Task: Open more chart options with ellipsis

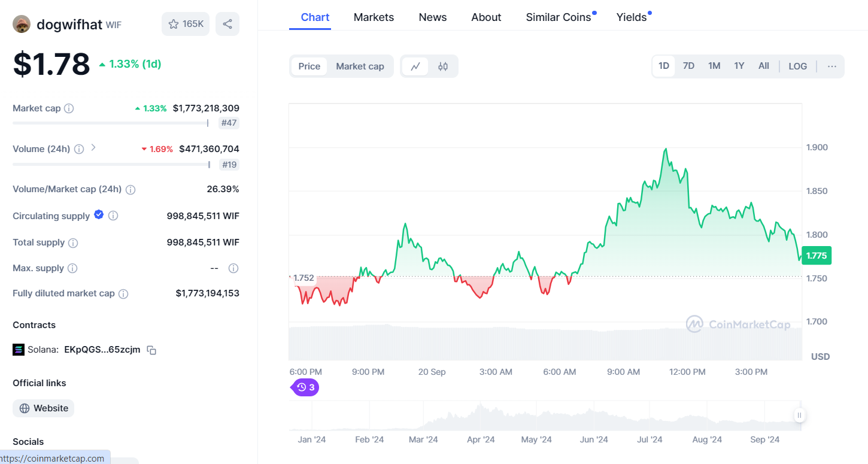Action: [x=831, y=66]
